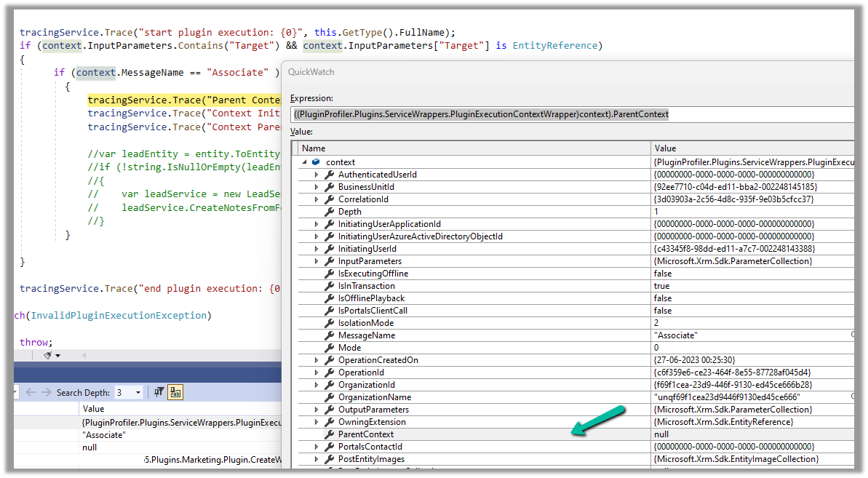Image resolution: width=868 pixels, height=478 pixels.
Task: Select the OrganizationName row
Action: click(374, 397)
